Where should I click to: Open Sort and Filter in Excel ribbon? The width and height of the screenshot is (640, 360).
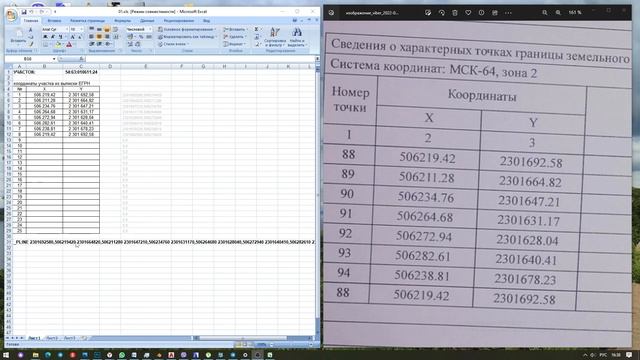click(275, 37)
